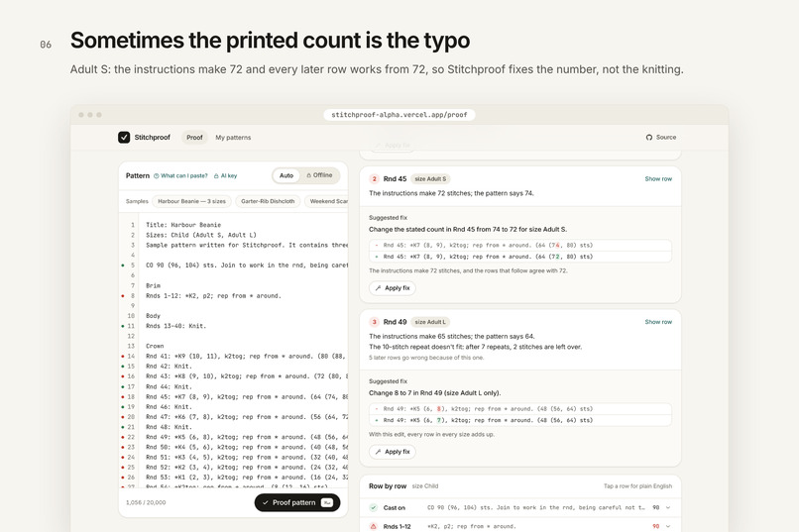Apply fix for the Rnd 49 issue
The height and width of the screenshot is (532, 799).
(x=393, y=452)
